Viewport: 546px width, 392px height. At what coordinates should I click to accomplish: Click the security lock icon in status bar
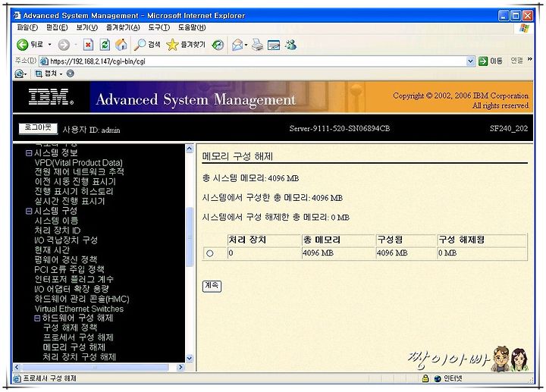(x=425, y=378)
